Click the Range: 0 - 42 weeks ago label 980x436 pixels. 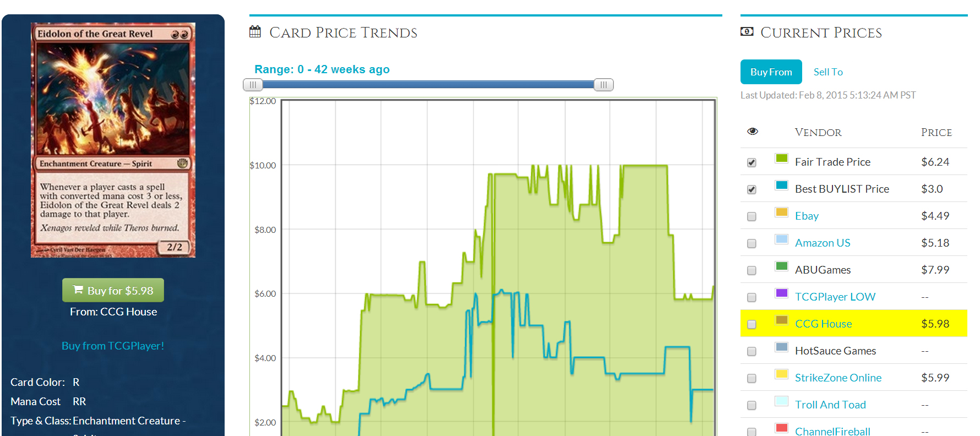(x=322, y=69)
